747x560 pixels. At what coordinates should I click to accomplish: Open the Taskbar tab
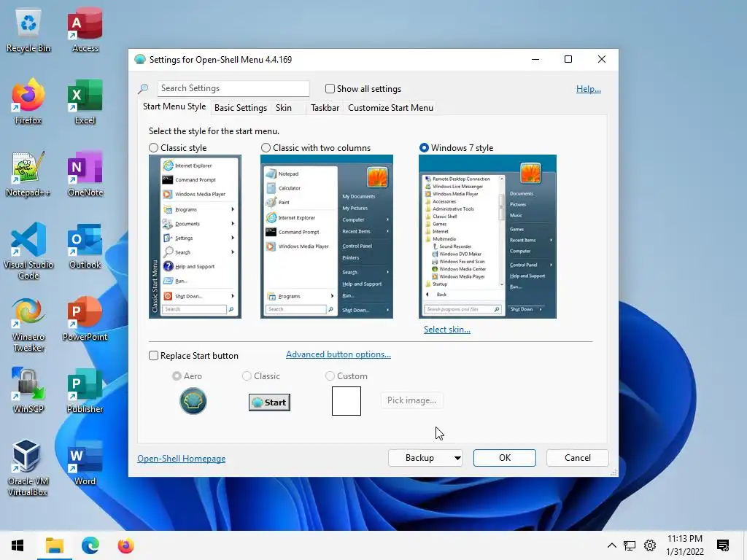325,108
